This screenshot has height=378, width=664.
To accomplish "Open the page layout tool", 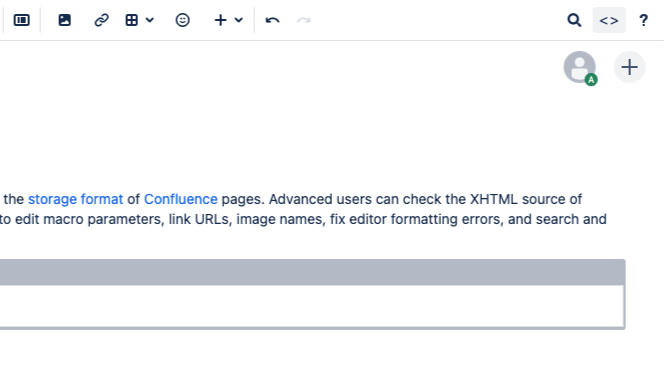I will (x=22, y=20).
